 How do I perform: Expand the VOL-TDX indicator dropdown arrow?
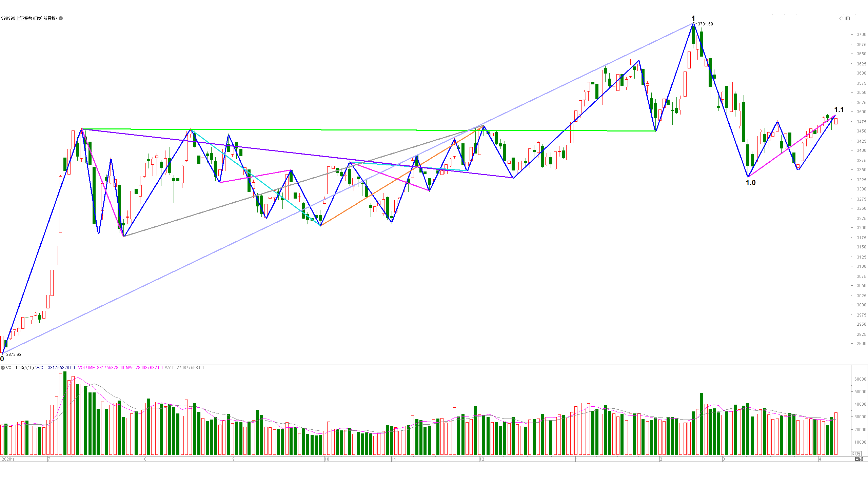(x=3, y=368)
